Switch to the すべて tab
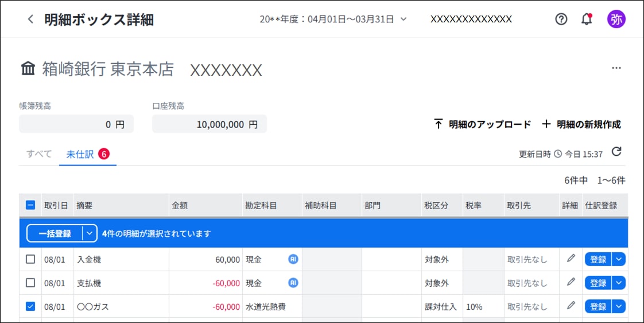644x323 pixels. 39,154
